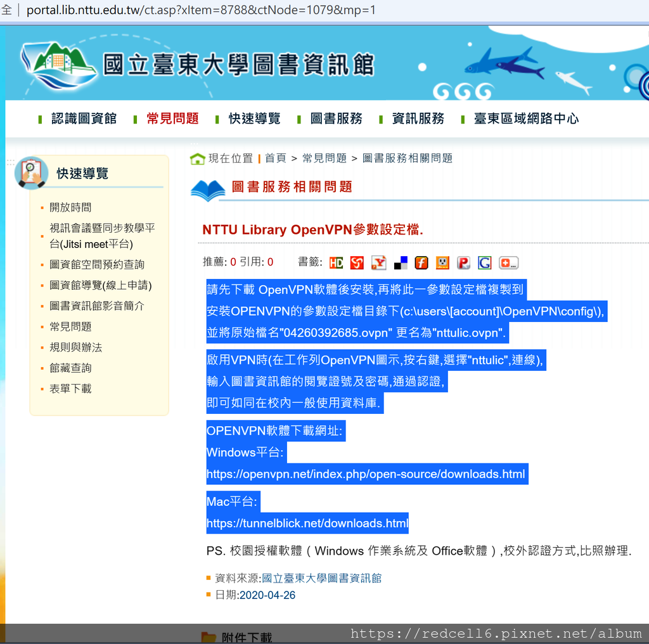649x644 pixels.
Task: Click the 引用 count 0
Action: [270, 262]
